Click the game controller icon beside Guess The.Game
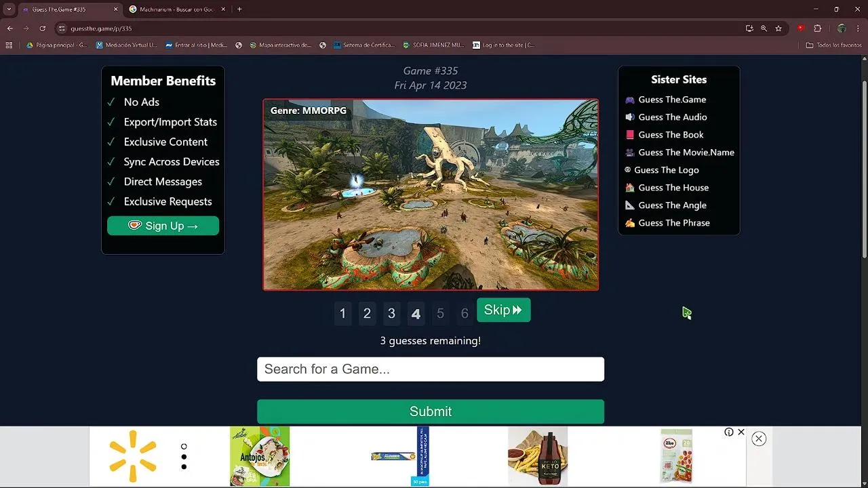868x488 pixels. coord(630,100)
